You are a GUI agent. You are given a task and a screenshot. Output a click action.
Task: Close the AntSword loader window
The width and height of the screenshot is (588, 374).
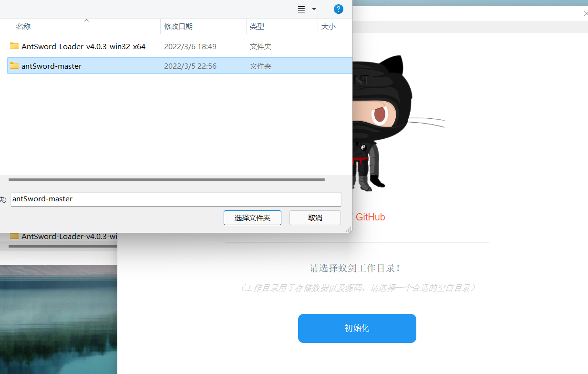pyautogui.click(x=586, y=13)
